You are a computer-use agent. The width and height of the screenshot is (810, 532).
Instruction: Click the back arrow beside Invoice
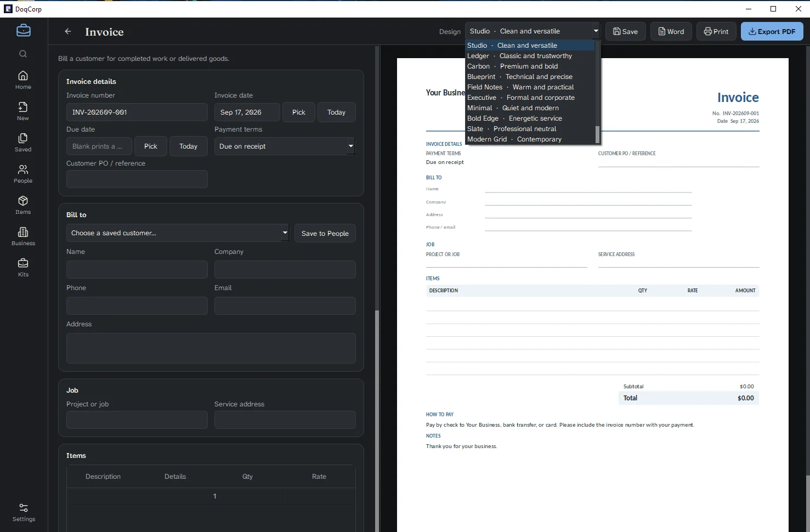(x=68, y=32)
